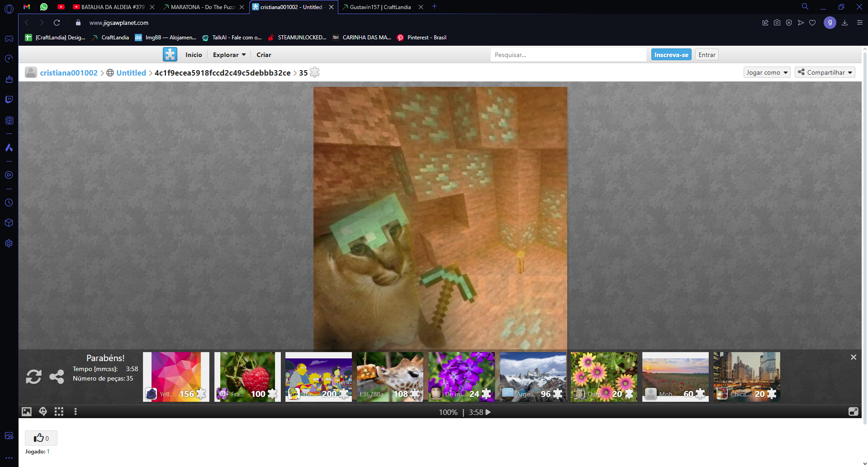
Task: Click the Entrar button
Action: [707, 55]
